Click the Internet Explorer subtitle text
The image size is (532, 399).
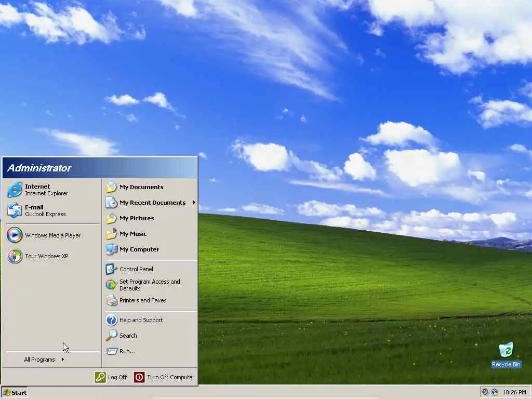click(46, 193)
